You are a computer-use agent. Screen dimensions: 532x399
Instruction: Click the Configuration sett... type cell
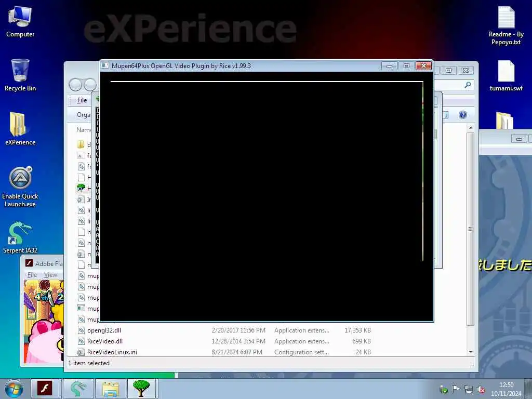[301, 352]
